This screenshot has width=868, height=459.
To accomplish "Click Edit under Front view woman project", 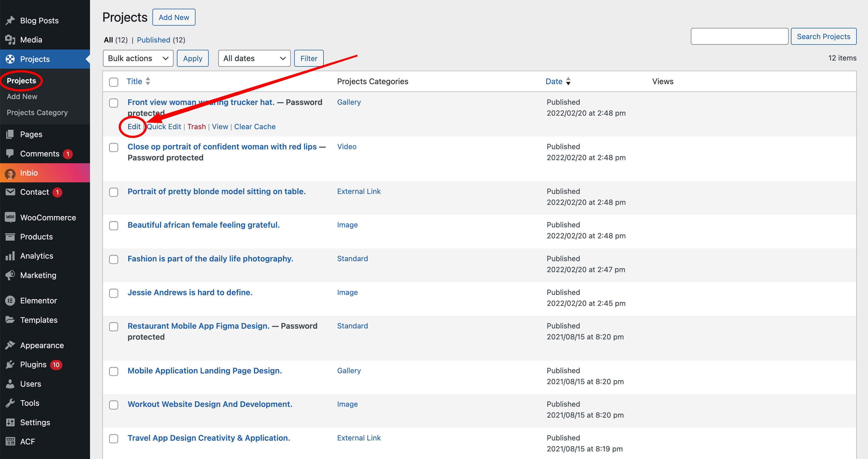I will (134, 127).
